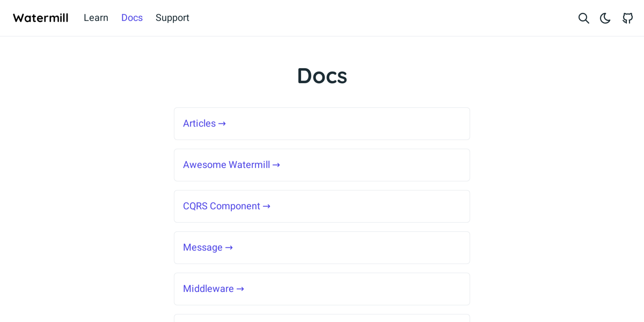Click the arrow next to Message

coord(229,247)
